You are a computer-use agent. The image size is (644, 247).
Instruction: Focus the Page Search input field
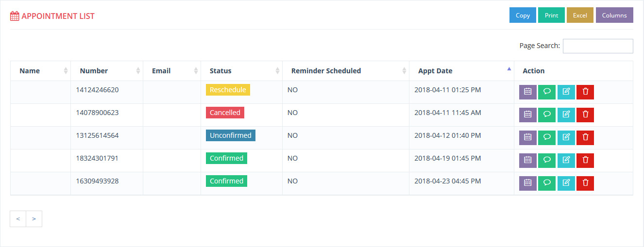click(598, 46)
